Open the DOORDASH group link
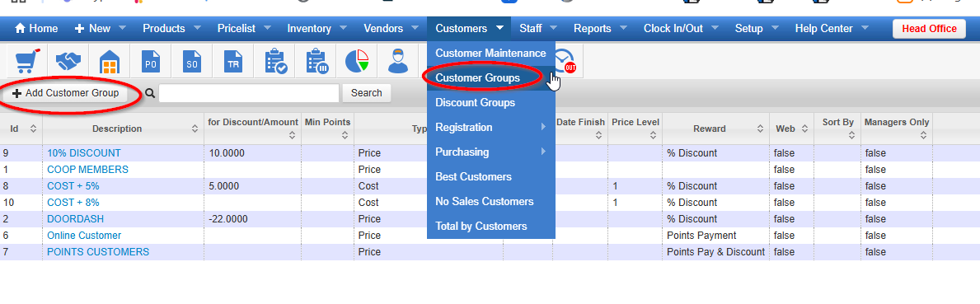This screenshot has height=304, width=980. click(76, 219)
